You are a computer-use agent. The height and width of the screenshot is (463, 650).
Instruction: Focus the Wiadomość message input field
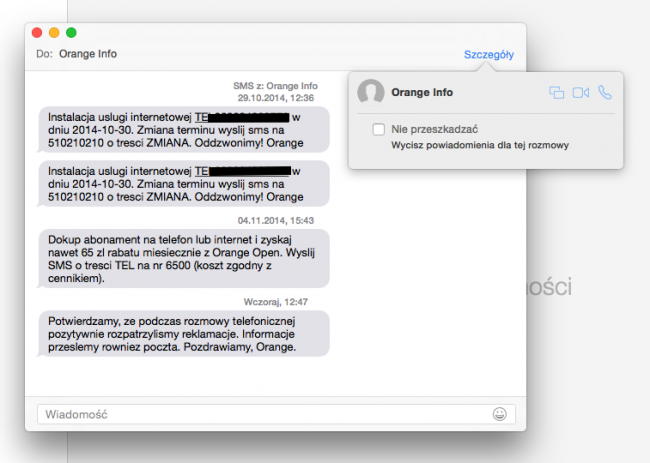pyautogui.click(x=276, y=414)
